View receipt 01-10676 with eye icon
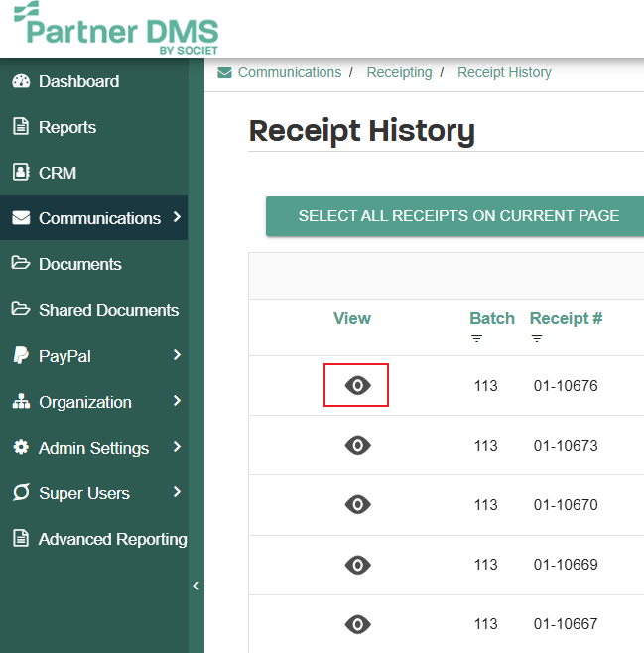 (357, 385)
